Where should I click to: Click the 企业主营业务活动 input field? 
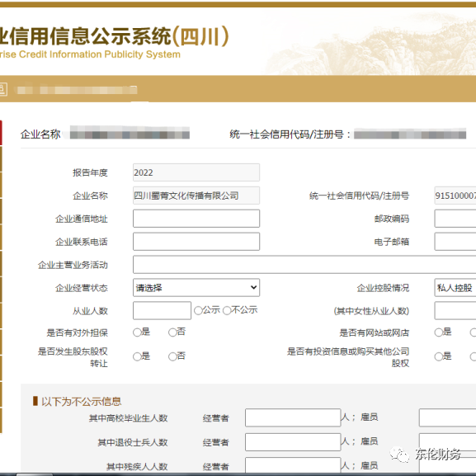304,265
